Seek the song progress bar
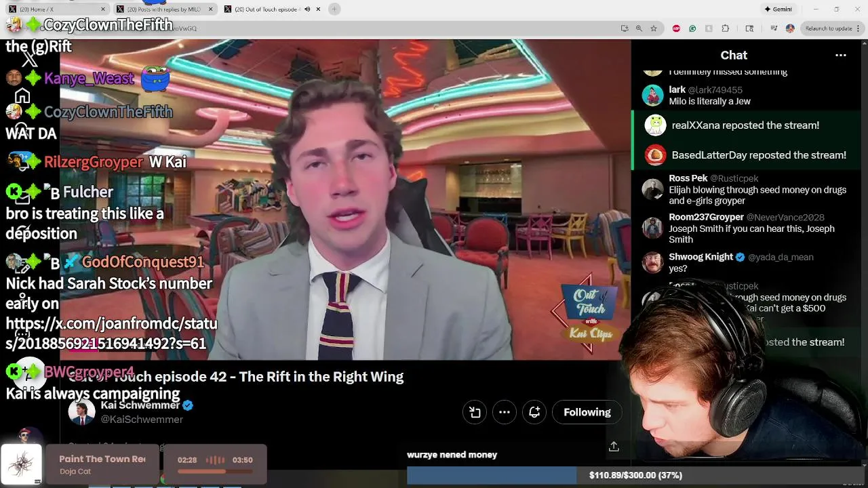Screen dimensions: 868x488 pos(215,472)
